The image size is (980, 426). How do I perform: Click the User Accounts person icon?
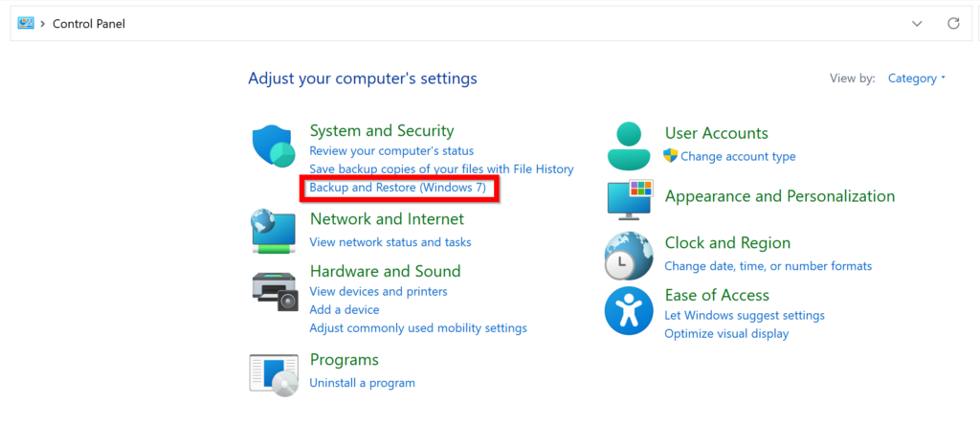[629, 146]
